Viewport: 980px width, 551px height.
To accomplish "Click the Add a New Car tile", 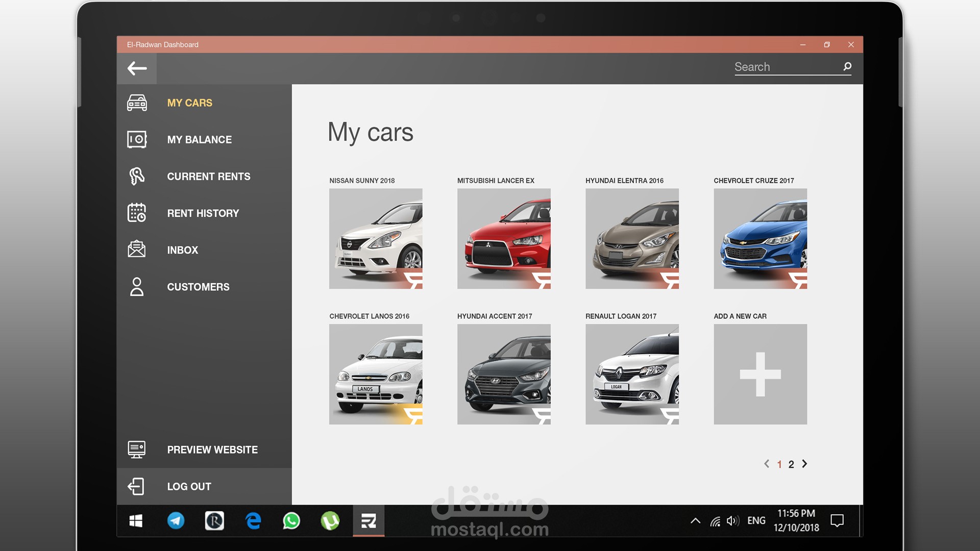I will pos(760,374).
